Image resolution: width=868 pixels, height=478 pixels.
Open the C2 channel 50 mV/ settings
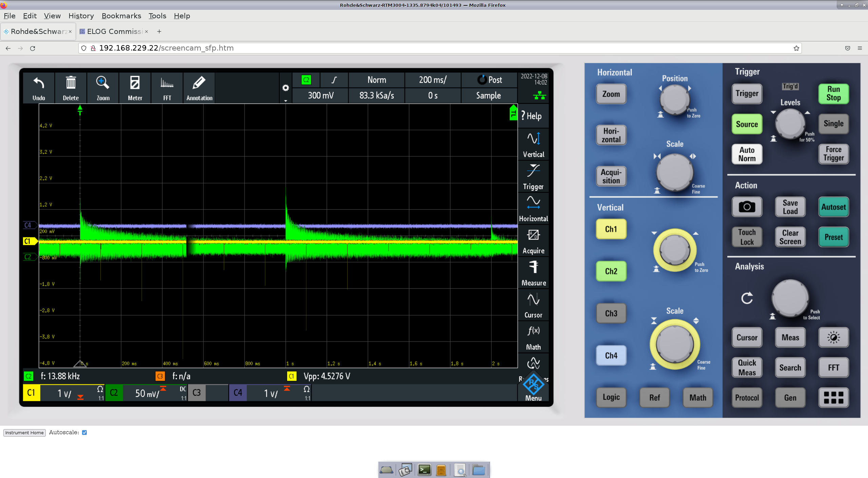(x=146, y=393)
